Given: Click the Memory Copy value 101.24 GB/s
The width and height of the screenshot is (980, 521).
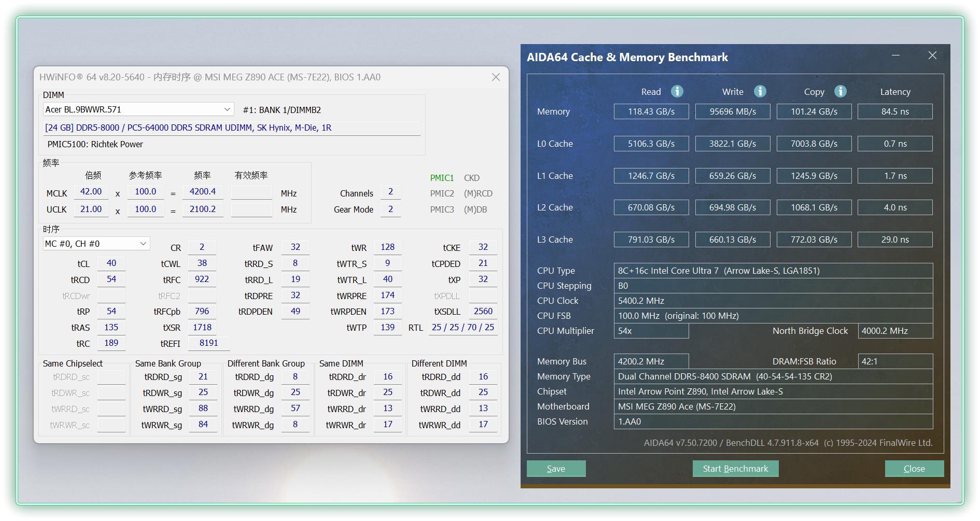Looking at the screenshot, I should pos(814,111).
